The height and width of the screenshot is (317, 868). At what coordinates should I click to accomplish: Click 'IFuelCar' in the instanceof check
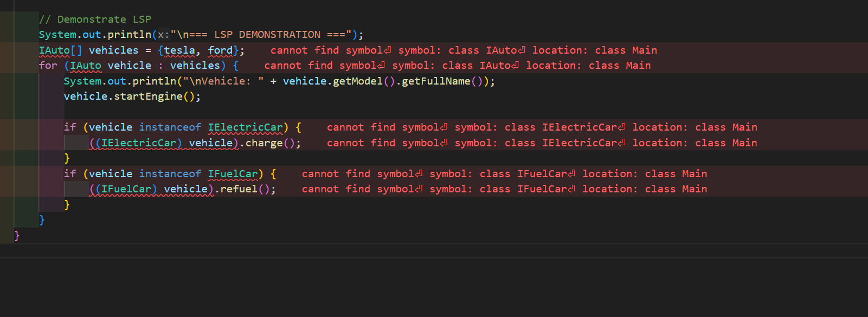(233, 173)
